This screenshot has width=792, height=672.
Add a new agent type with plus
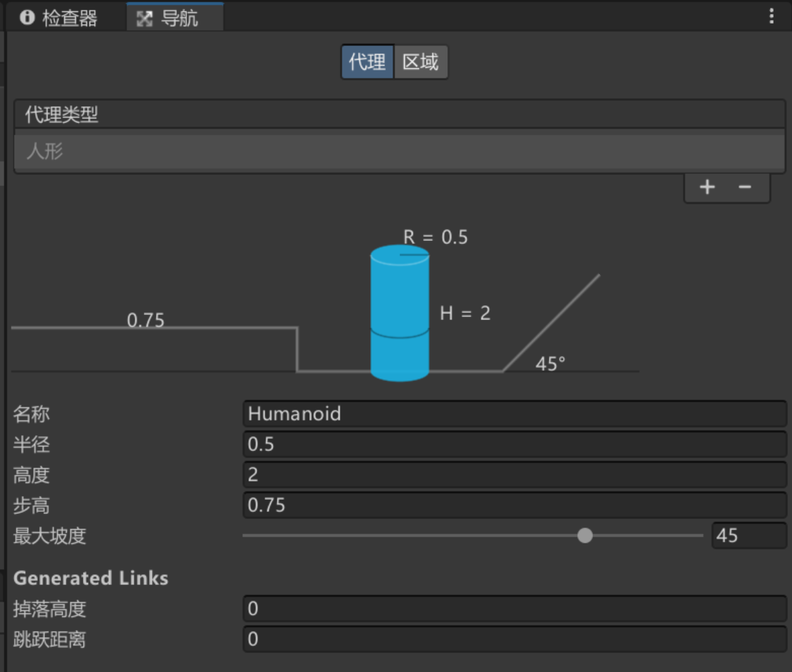tap(707, 187)
